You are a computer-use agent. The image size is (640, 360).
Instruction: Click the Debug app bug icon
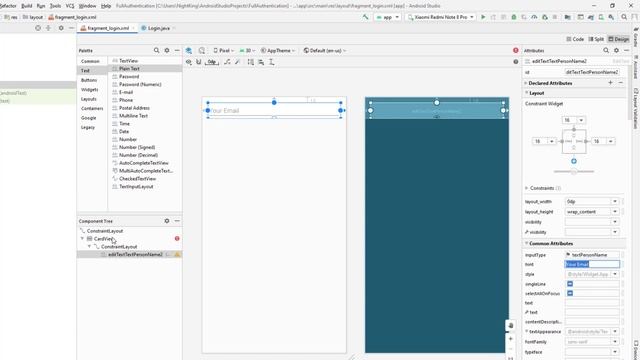pyautogui.click(x=514, y=17)
